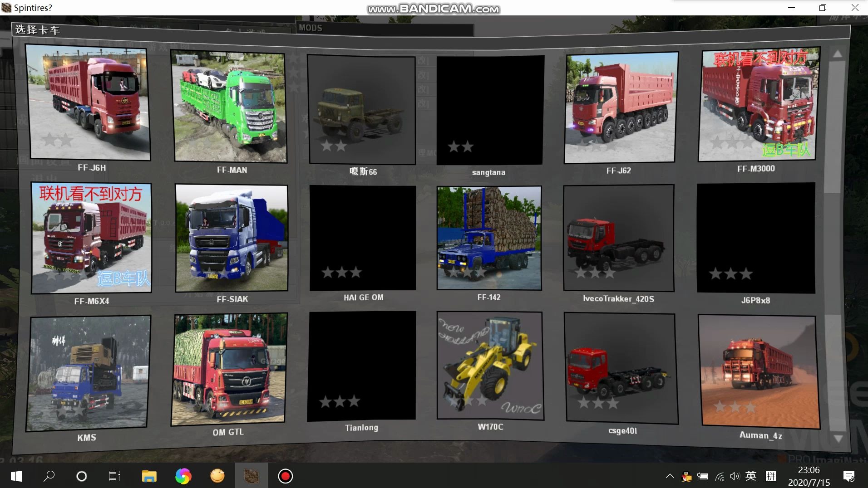Select the W170C yellow loader thumbnail
Viewport: 868px width, 488px height.
click(x=490, y=366)
